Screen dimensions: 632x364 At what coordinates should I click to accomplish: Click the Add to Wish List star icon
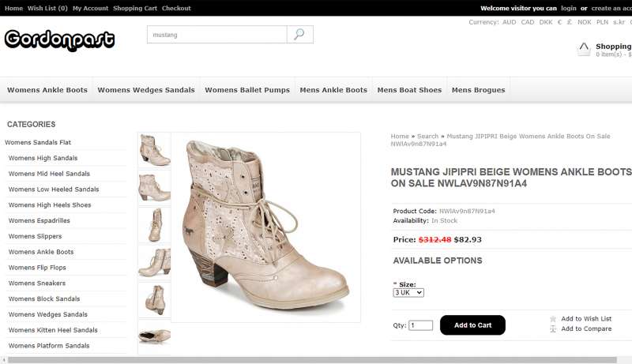pos(553,319)
